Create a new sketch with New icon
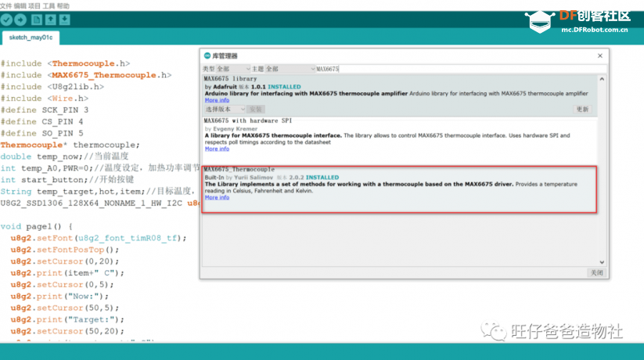The height and width of the screenshot is (360, 644). tap(37, 20)
